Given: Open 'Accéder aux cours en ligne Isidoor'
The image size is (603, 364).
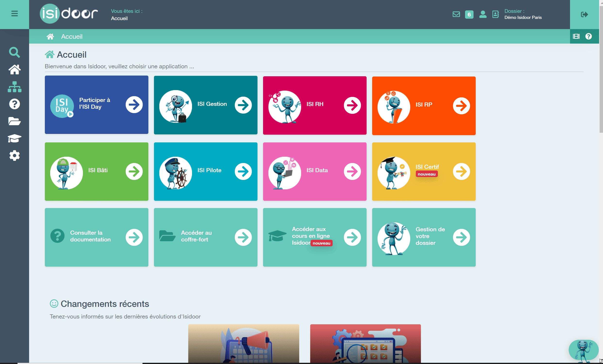Looking at the screenshot, I should [311, 236].
